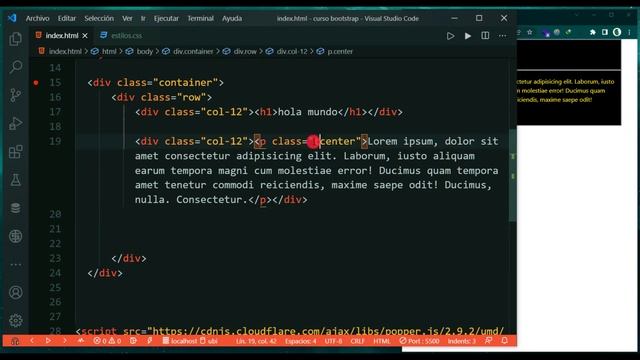The width and height of the screenshot is (640, 360).
Task: Expand the p.center breadcrumb item
Action: (340, 51)
